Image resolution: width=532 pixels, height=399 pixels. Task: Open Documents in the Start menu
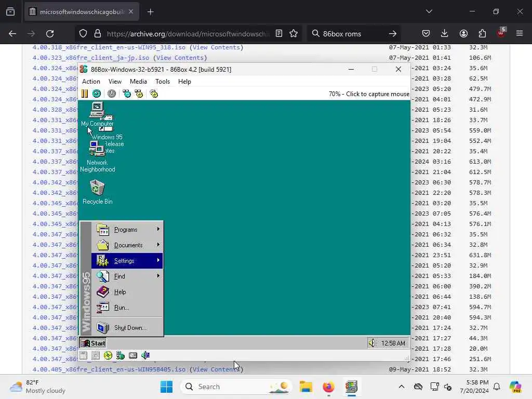[127, 245]
